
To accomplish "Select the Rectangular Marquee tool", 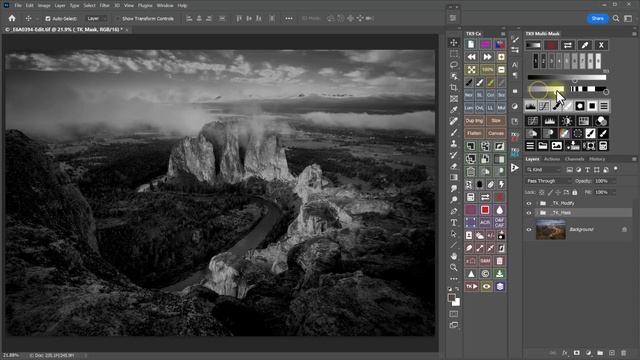I will [x=454, y=54].
